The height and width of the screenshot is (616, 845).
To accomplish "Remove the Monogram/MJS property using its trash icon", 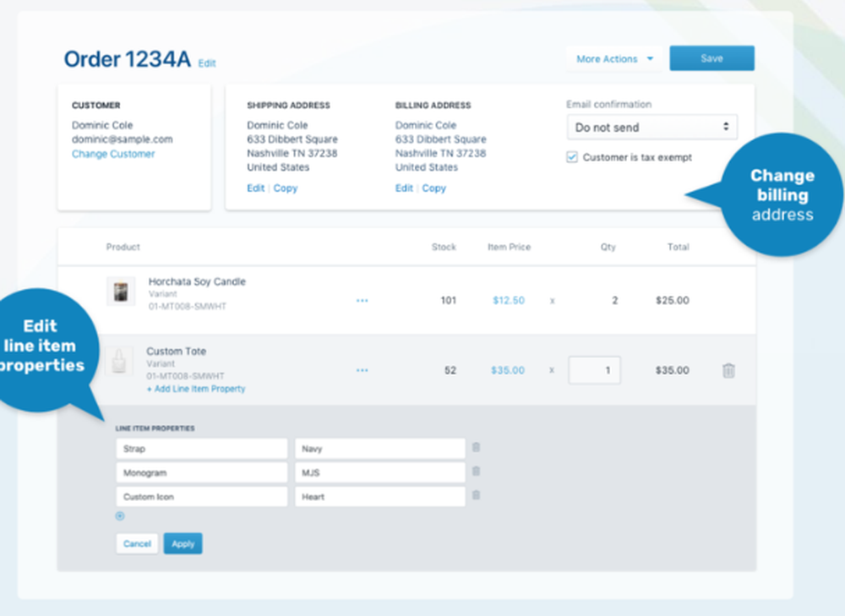I will point(476,472).
